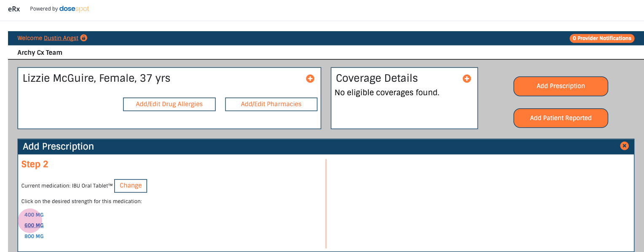The height and width of the screenshot is (252, 644).
Task: Click the eRx header label
Action: (x=14, y=9)
